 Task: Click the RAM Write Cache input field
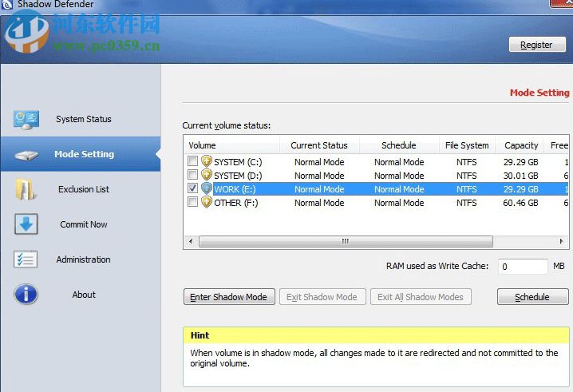pyautogui.click(x=523, y=267)
